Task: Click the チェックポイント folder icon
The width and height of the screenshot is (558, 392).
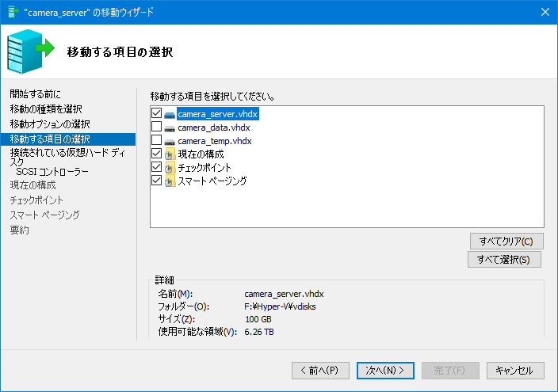Action: coord(170,168)
